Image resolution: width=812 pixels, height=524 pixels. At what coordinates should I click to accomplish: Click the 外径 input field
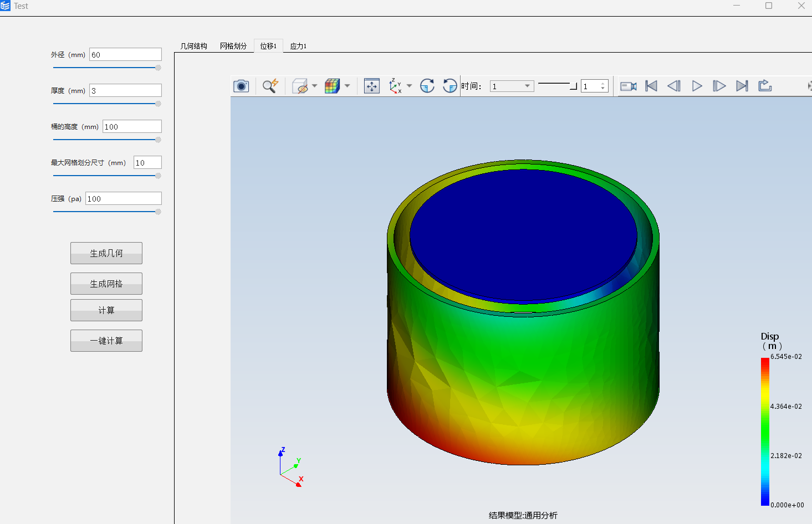coord(125,54)
